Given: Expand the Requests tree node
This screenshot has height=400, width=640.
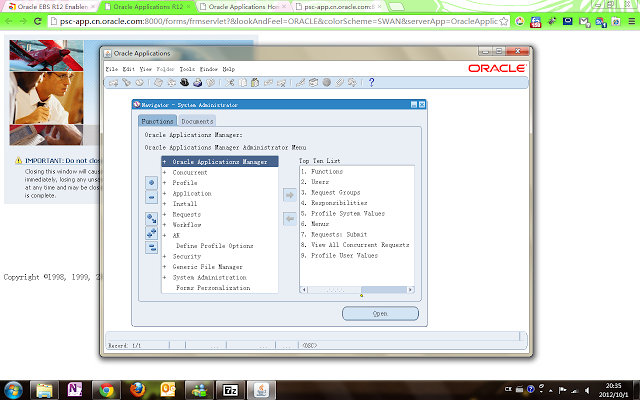Looking at the screenshot, I should point(164,214).
